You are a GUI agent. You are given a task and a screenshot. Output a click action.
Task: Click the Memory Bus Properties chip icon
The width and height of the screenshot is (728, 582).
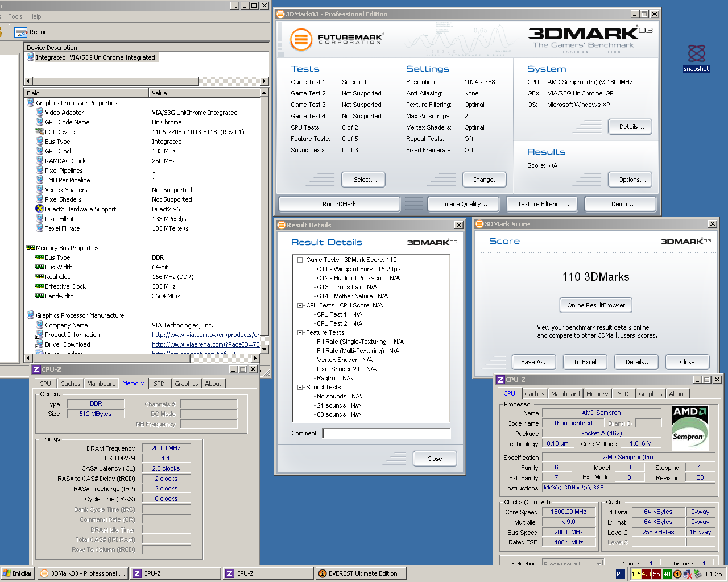pyautogui.click(x=31, y=248)
